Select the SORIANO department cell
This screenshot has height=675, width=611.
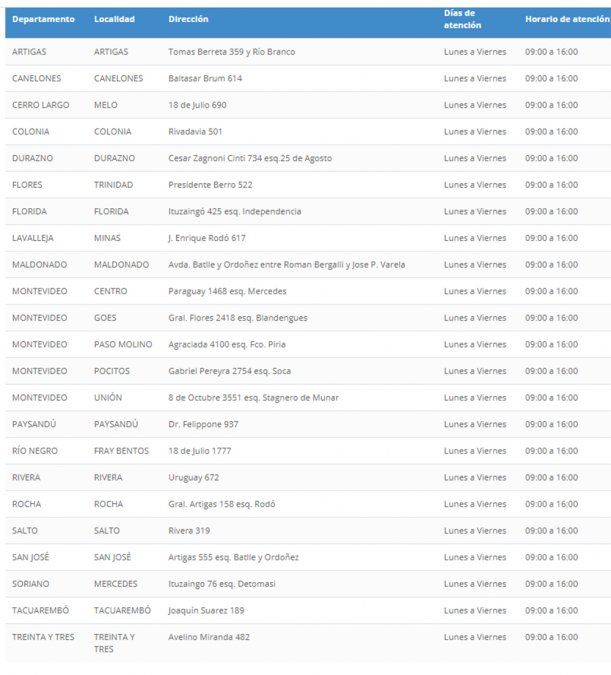[30, 584]
